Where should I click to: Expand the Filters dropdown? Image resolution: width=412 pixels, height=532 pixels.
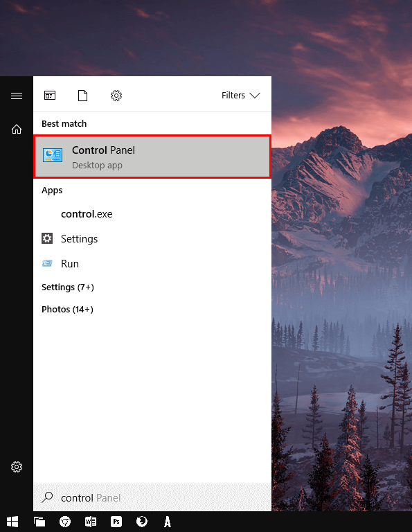pyautogui.click(x=241, y=96)
